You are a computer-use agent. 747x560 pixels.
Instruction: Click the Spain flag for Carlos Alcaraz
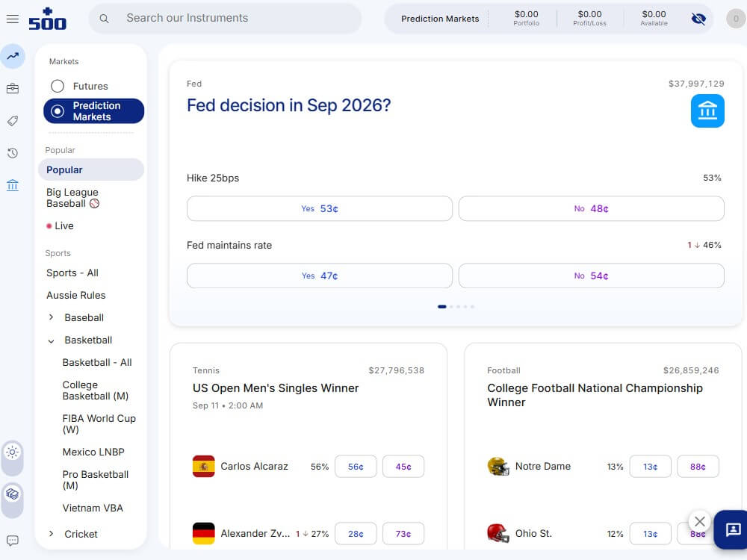[x=203, y=467]
